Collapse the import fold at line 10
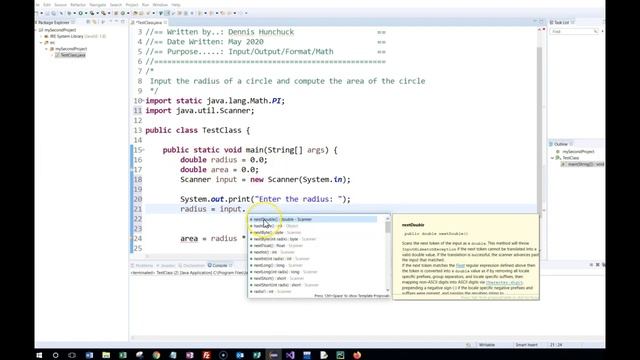 pos(144,101)
